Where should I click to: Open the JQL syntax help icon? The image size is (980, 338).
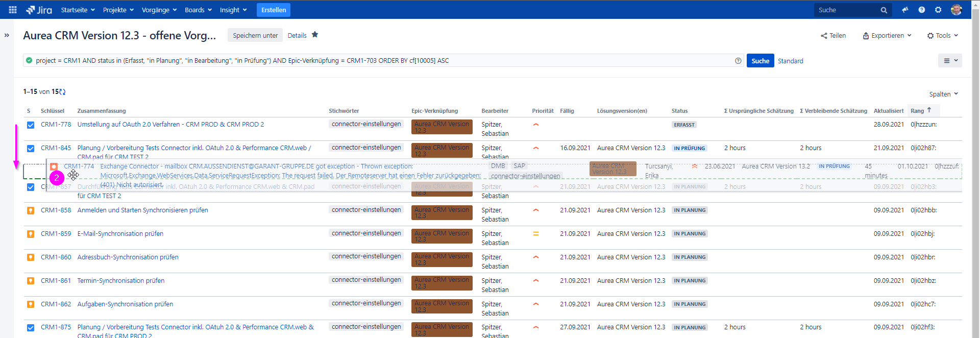738,61
